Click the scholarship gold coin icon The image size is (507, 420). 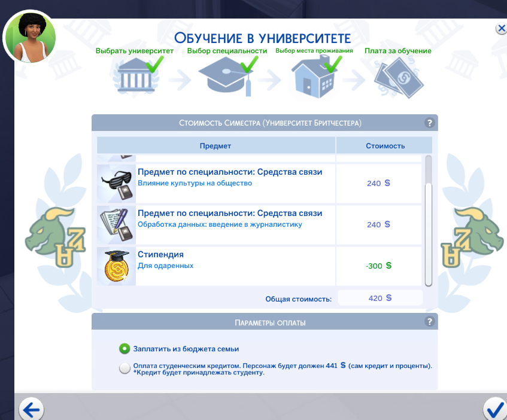[116, 266]
